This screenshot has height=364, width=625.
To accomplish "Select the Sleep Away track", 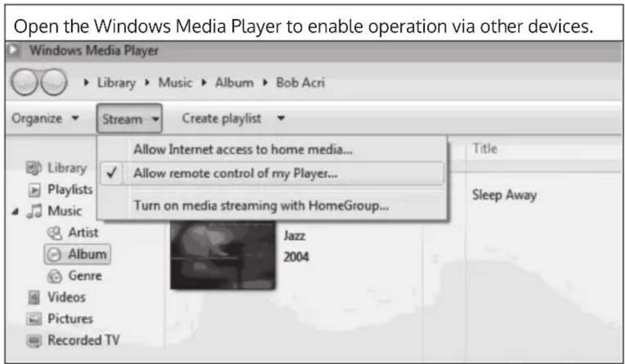I will (504, 195).
